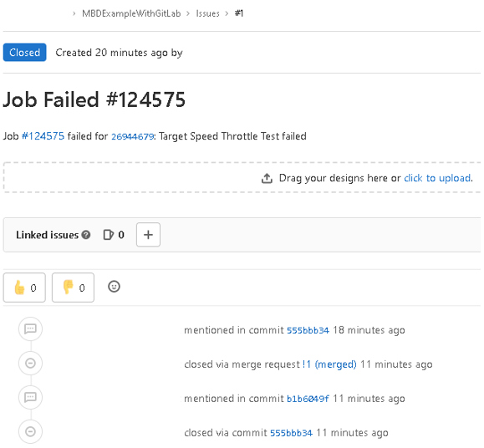Click the upload arrow icon in the designs area
The width and height of the screenshot is (484, 448).
click(267, 178)
